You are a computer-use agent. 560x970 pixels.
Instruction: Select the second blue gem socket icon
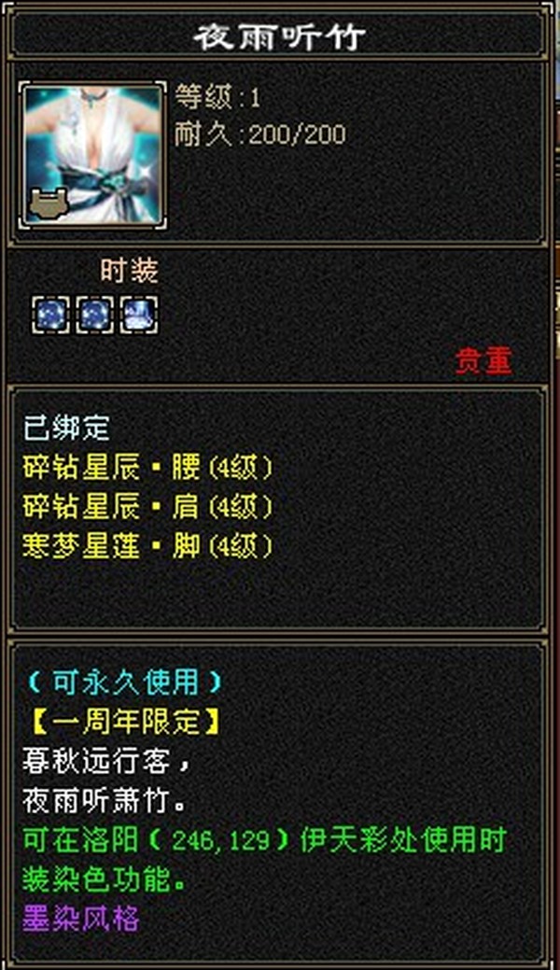pyautogui.click(x=94, y=315)
